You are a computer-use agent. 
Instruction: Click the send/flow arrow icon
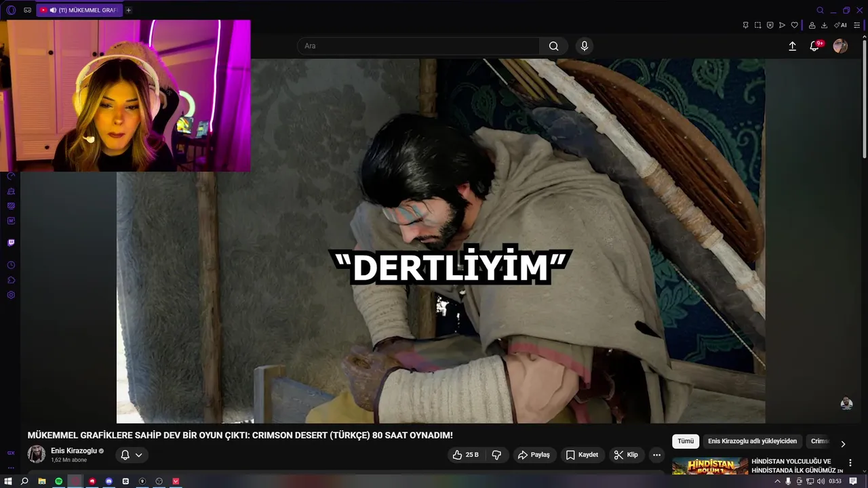[782, 25]
